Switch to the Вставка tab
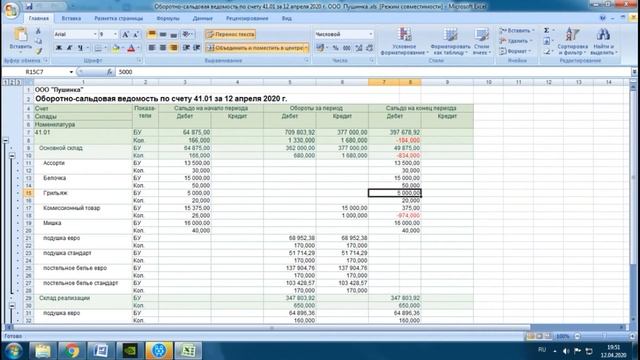 click(x=71, y=18)
